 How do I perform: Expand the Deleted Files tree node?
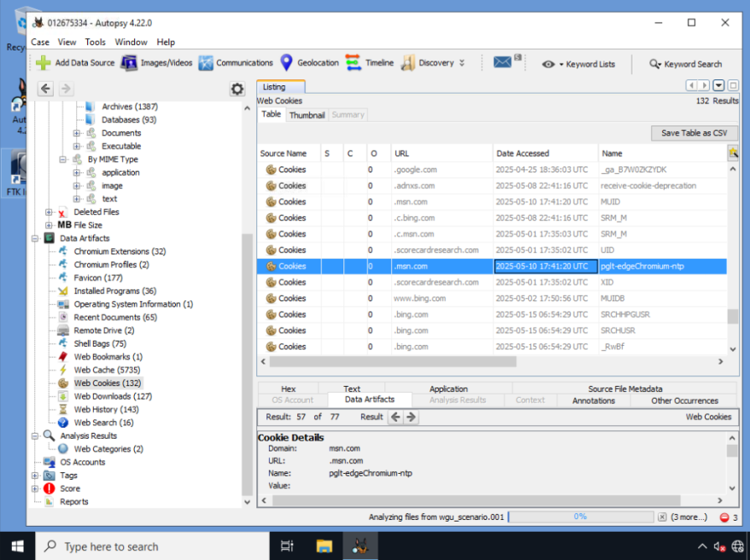[49, 213]
